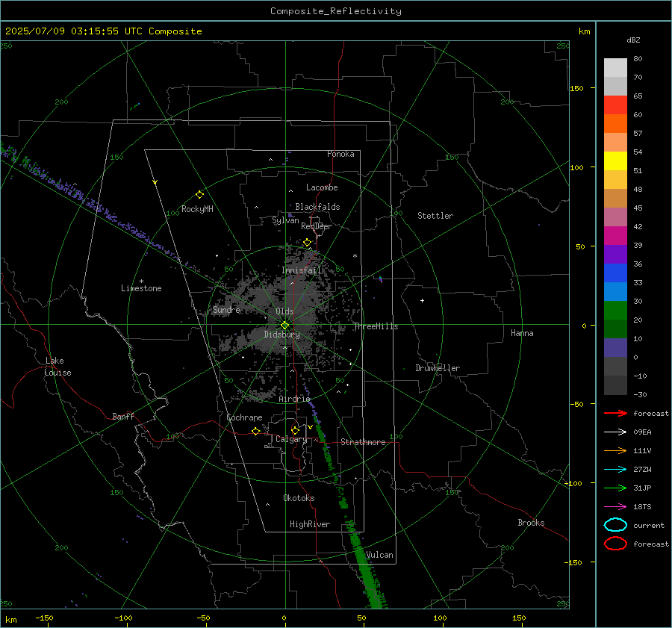Click the HighRiver city label
The height and width of the screenshot is (628, 672).
[x=310, y=524]
